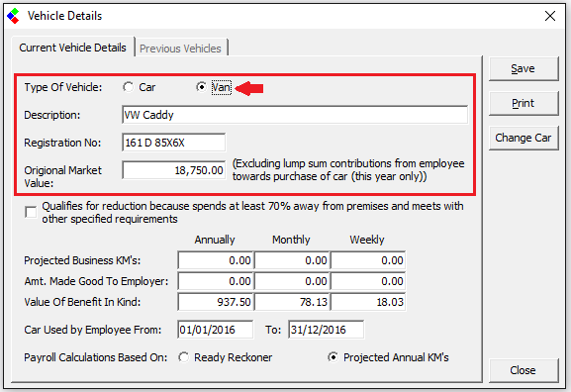
Task: Click weekly Projected Business KM's field
Action: click(368, 260)
